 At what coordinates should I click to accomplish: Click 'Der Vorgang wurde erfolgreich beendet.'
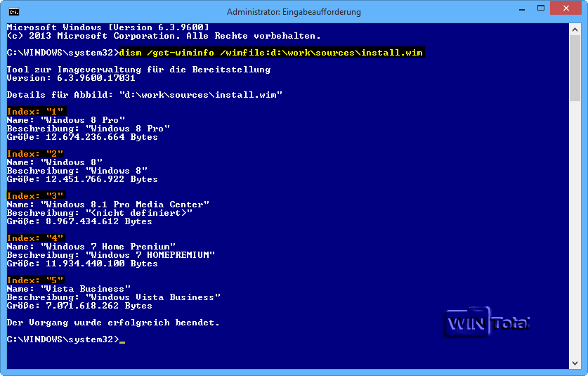coord(113,323)
